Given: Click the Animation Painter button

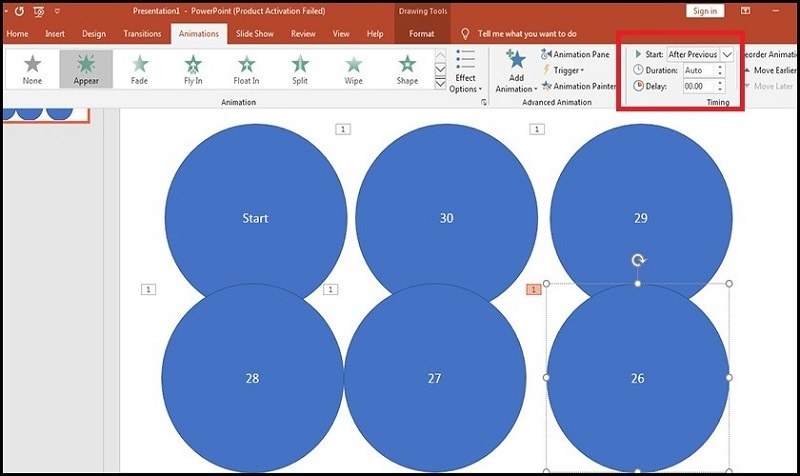Looking at the screenshot, I should point(578,86).
